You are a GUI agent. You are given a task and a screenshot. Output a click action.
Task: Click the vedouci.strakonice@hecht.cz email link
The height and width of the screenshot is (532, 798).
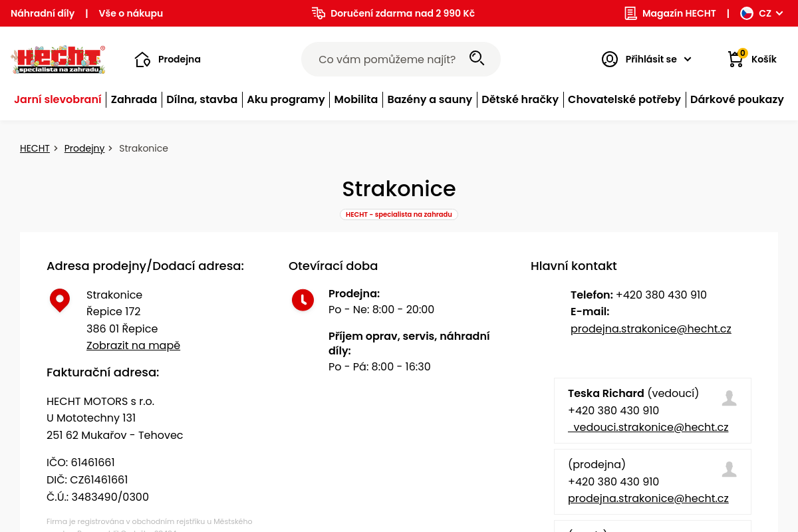click(650, 428)
